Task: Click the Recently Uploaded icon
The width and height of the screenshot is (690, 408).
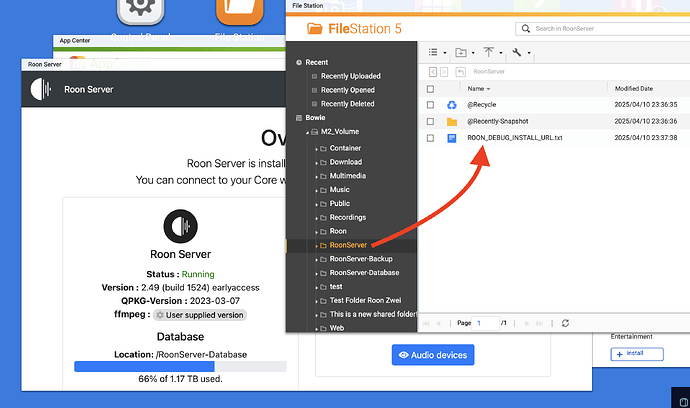Action: coord(314,76)
